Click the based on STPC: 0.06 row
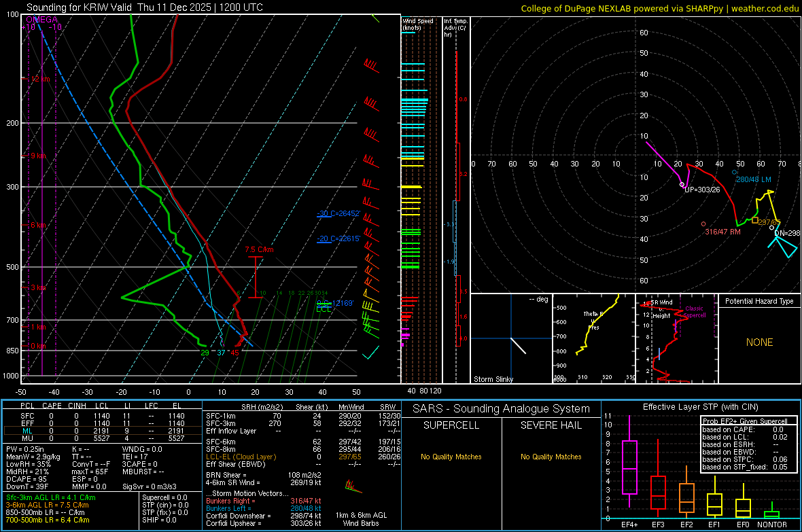This screenshot has height=532, width=802. [x=745, y=459]
